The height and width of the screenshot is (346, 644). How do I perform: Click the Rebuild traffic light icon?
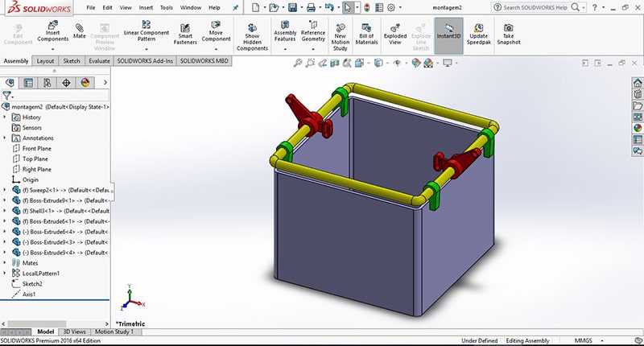point(367,7)
